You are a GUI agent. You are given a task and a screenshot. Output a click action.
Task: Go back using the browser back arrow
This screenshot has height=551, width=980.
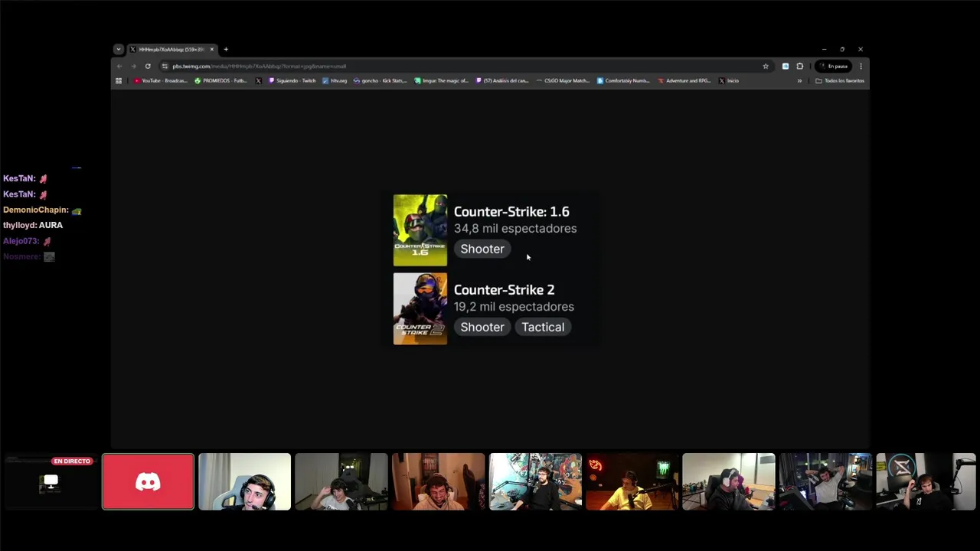coord(119,66)
